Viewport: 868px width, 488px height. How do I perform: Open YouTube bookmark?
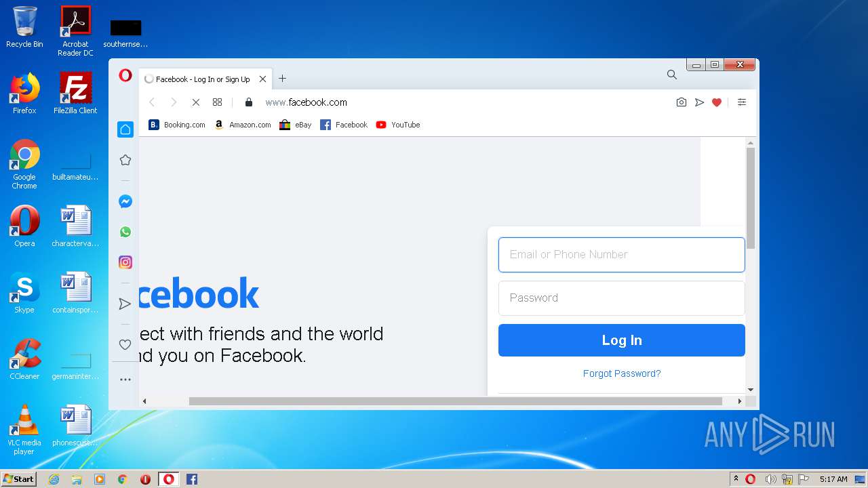coord(398,125)
